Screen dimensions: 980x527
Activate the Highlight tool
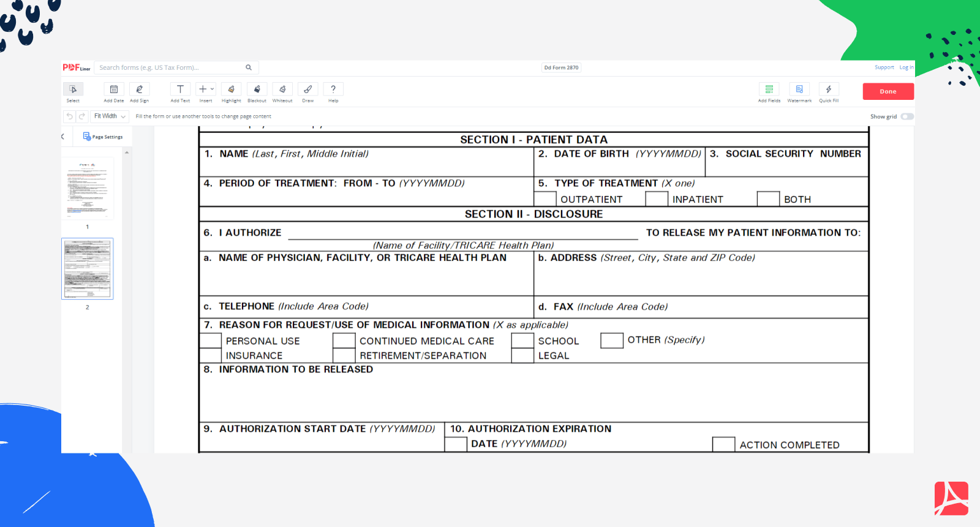click(231, 92)
